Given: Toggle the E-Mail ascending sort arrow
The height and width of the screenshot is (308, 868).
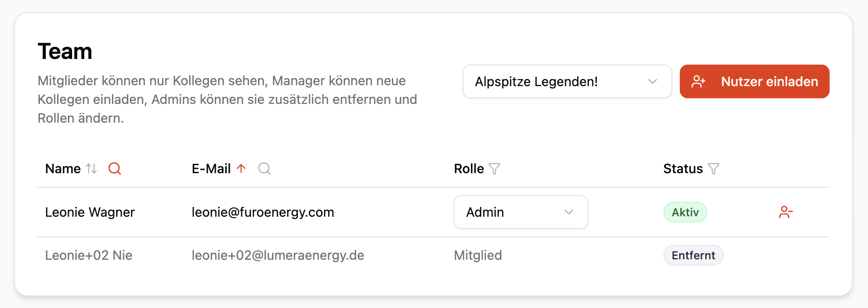Looking at the screenshot, I should 241,169.
